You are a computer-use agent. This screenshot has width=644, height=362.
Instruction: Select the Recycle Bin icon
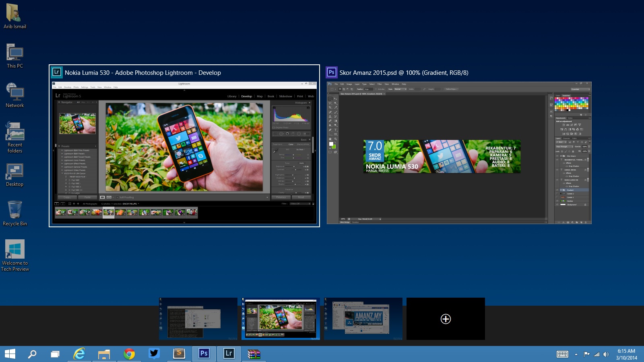pyautogui.click(x=15, y=214)
